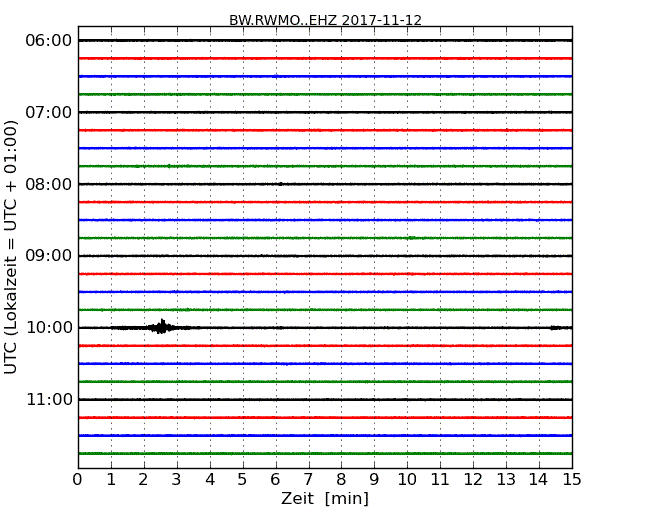Viewport: 650px width, 520px height.
Task: Select the 06:00 time label
Action: 49,41
